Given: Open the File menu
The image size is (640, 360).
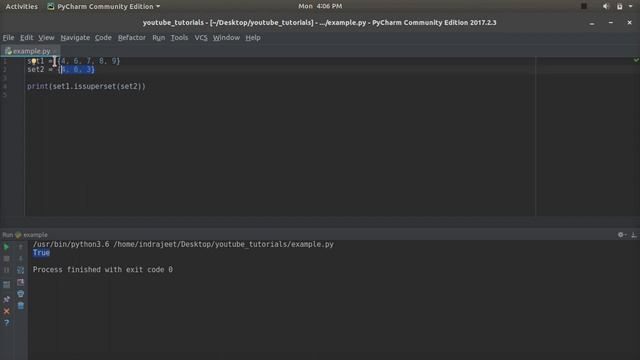Looking at the screenshot, I should point(8,38).
